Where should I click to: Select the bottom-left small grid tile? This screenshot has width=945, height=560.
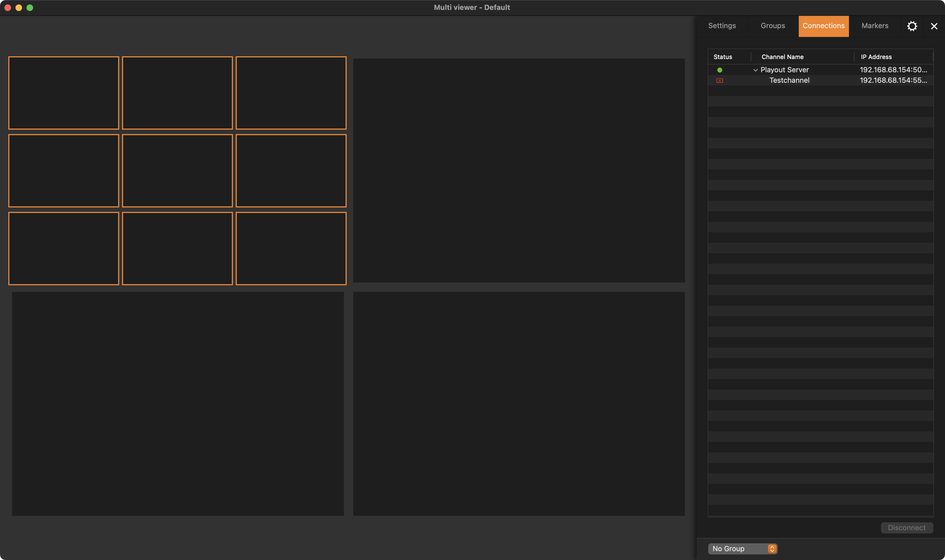tap(63, 248)
